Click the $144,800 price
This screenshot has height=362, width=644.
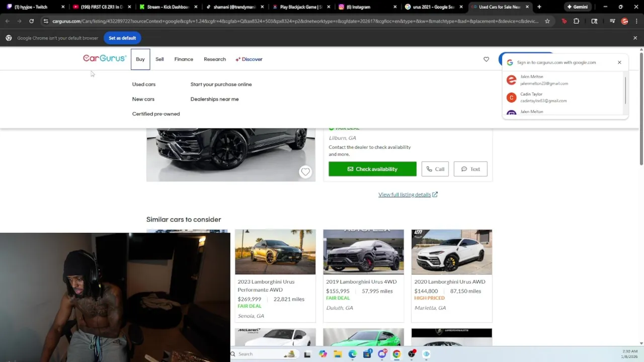[x=426, y=291]
